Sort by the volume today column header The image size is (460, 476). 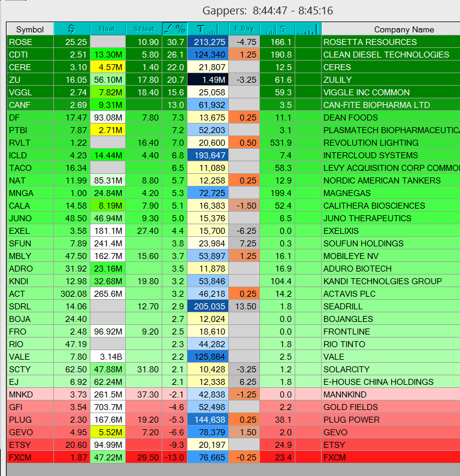pyautogui.click(x=208, y=29)
